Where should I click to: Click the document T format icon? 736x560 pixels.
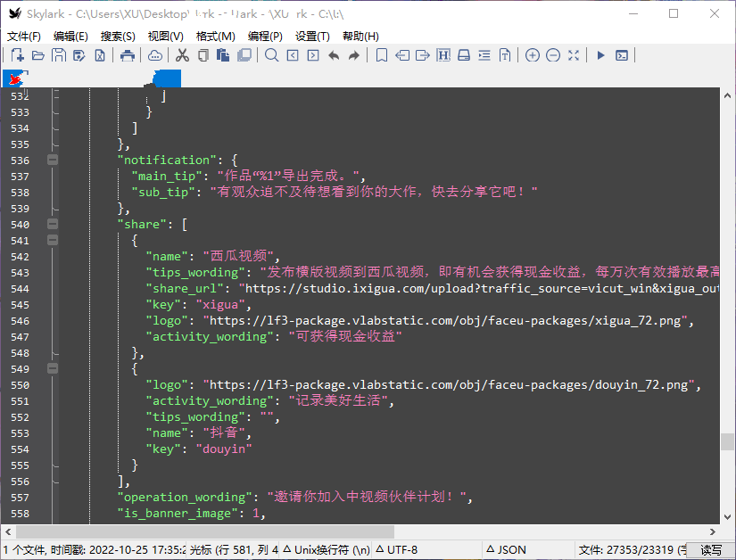(505, 55)
